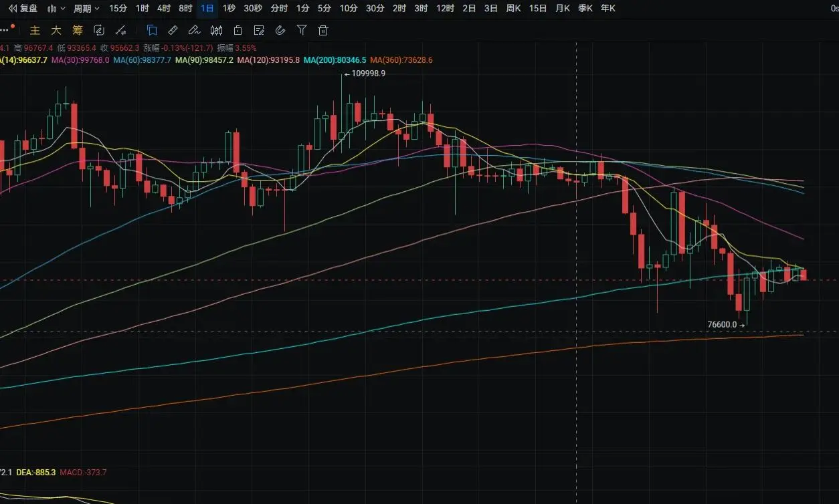The height and width of the screenshot is (504, 839).
Task: Click the DEA:-885.3 indicator value
Action: [36, 473]
